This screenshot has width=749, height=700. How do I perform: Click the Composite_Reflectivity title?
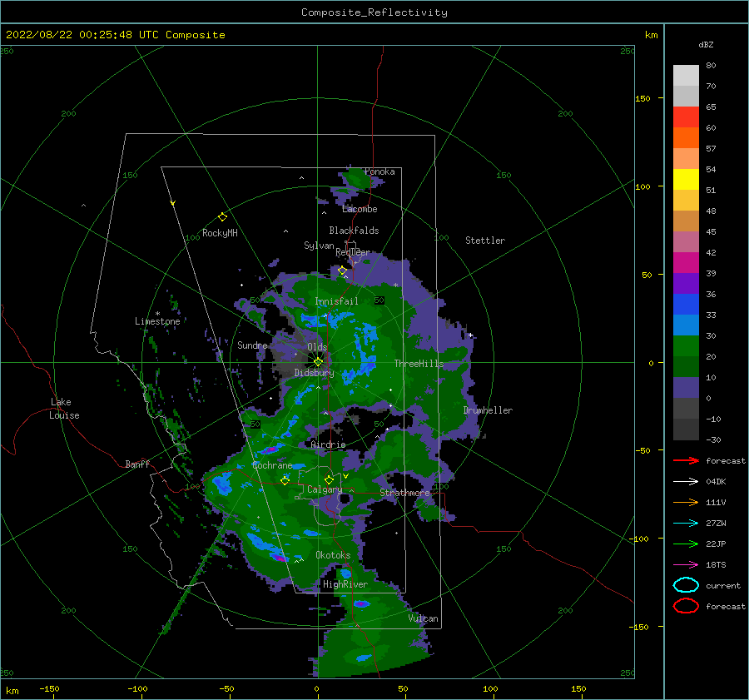[x=374, y=12]
